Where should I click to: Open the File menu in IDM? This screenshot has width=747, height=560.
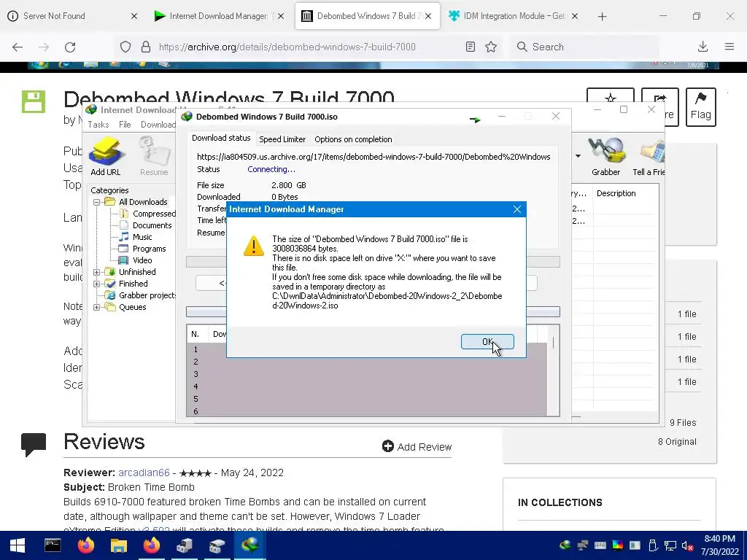click(125, 124)
